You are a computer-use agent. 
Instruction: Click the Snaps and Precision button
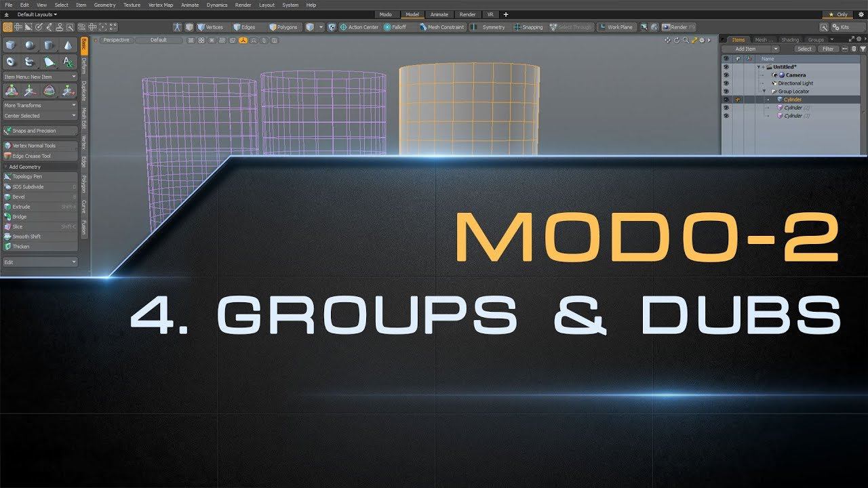click(x=40, y=131)
